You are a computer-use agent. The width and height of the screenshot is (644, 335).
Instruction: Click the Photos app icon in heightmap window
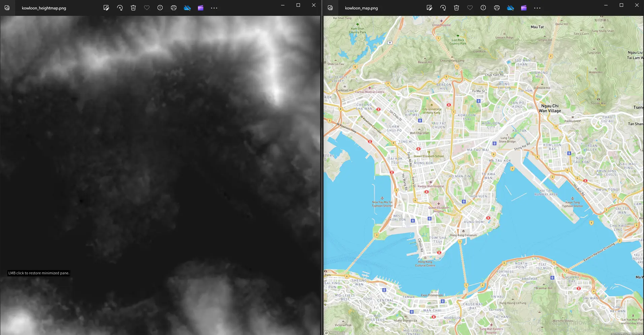click(x=7, y=8)
